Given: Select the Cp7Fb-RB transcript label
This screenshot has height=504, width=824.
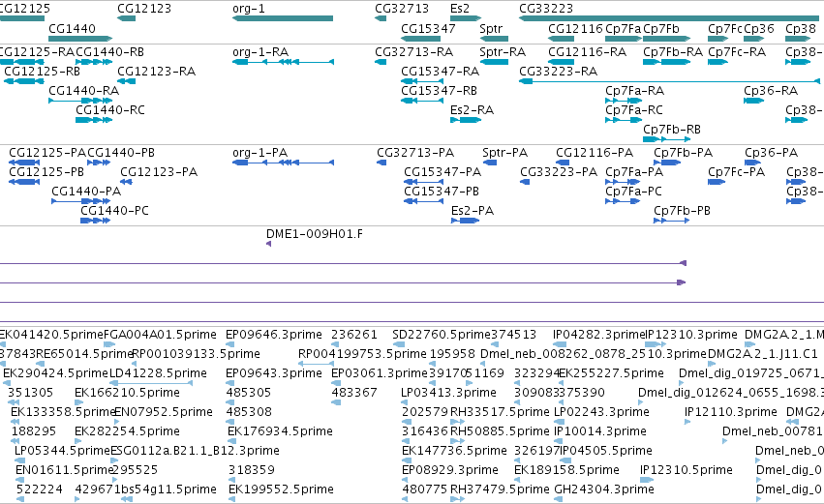Looking at the screenshot, I should [672, 130].
